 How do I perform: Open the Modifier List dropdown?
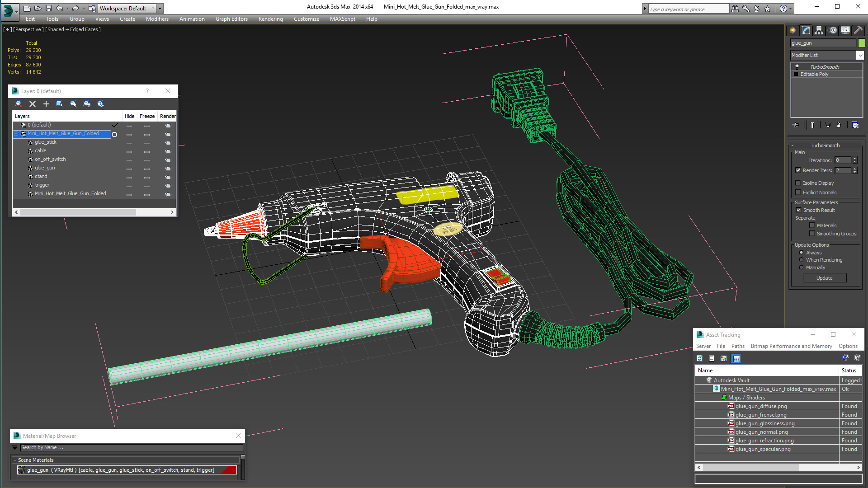click(860, 55)
